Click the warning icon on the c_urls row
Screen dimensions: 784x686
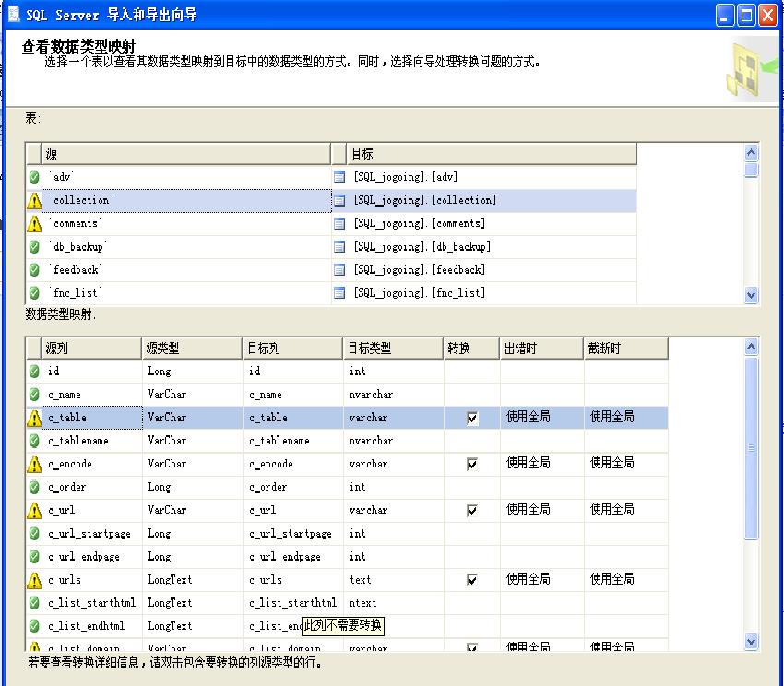34,580
